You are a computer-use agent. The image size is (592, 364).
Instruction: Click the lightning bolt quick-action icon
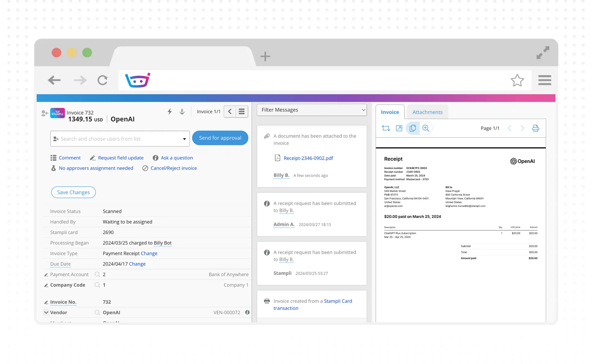(170, 112)
